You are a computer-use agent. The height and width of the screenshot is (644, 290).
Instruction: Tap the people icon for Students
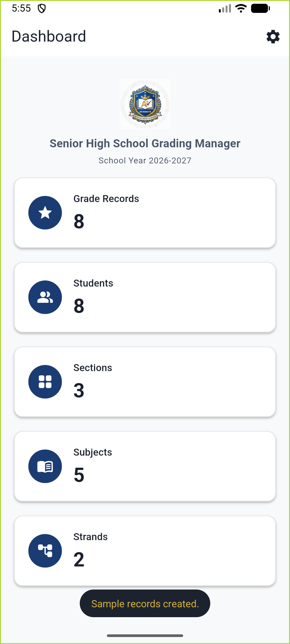(45, 297)
